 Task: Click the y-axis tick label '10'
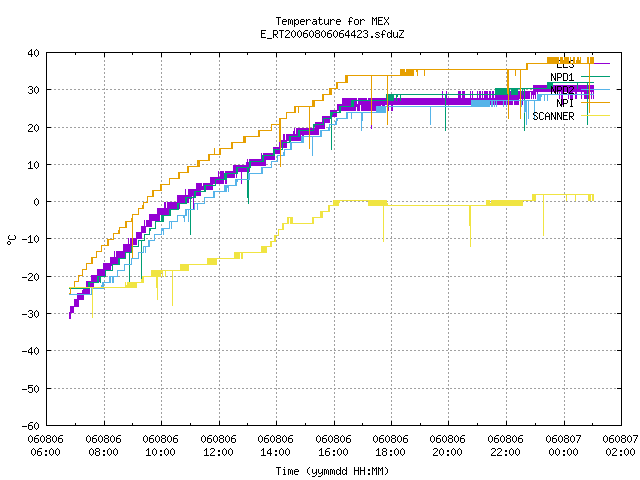click(33, 165)
